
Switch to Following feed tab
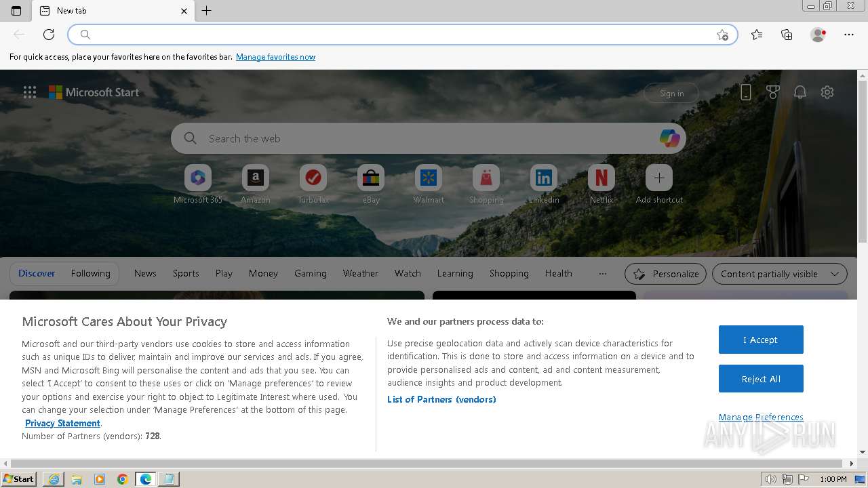(x=90, y=273)
